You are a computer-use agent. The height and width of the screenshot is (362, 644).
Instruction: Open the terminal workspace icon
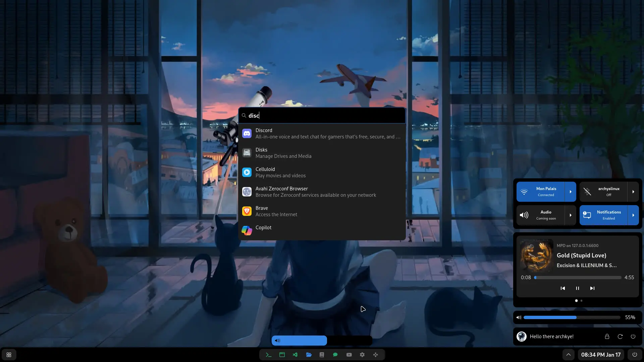pyautogui.click(x=269, y=355)
